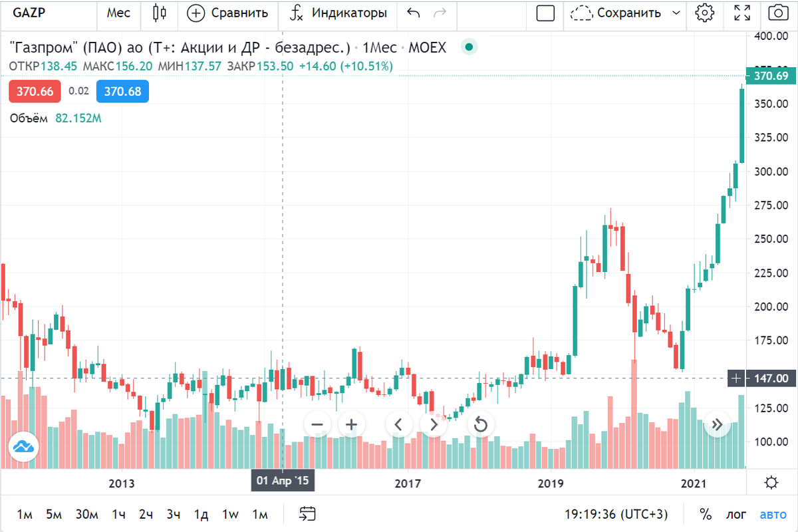798x532 pixels.
Task: Switch to fullscreen mode
Action: 741,13
